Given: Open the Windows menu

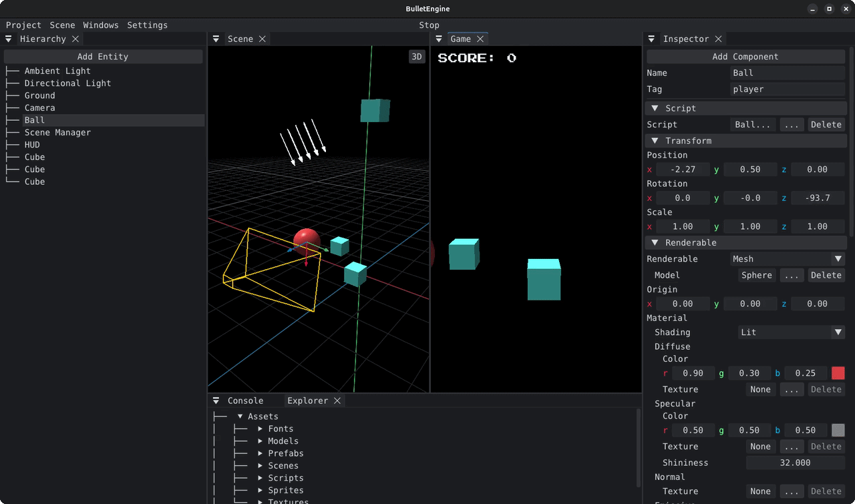Looking at the screenshot, I should point(101,25).
